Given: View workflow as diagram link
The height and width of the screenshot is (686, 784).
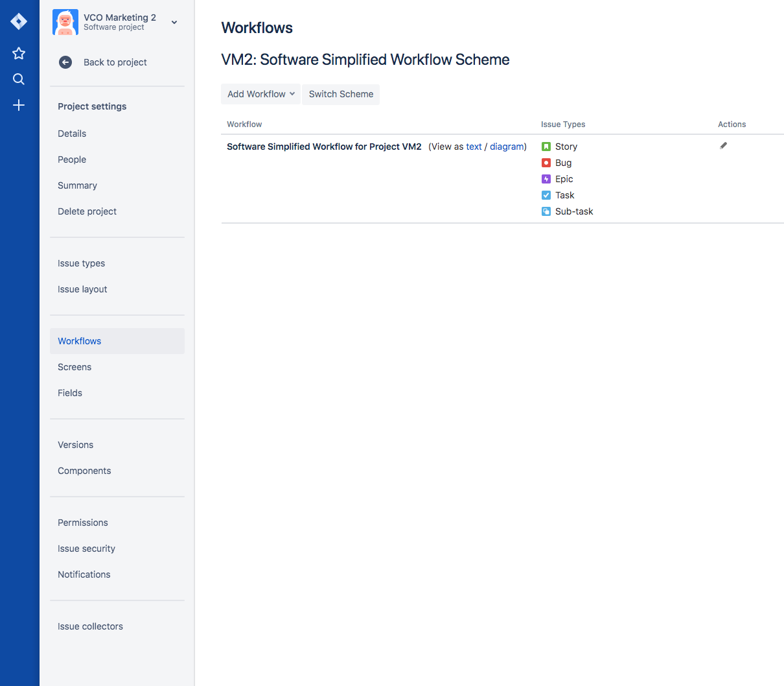Looking at the screenshot, I should tap(507, 147).
